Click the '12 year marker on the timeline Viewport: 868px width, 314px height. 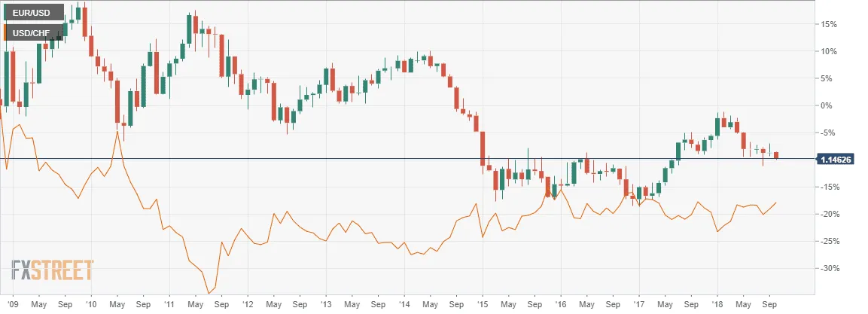[248, 305]
